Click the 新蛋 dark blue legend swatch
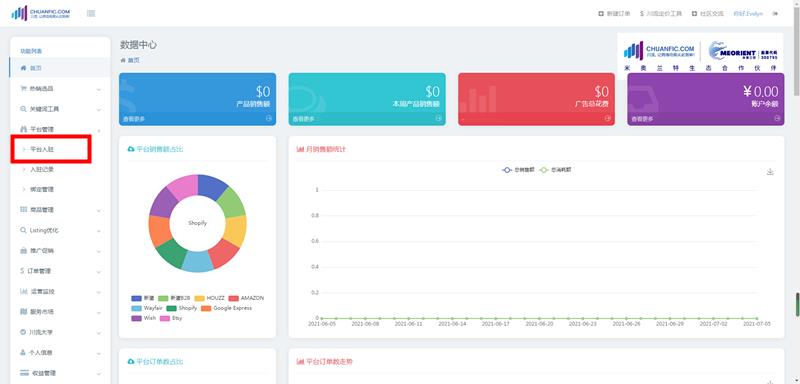 pos(136,298)
